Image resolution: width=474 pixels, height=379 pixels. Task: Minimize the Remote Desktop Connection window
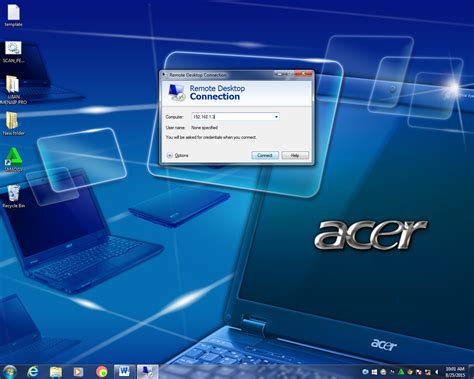click(279, 74)
